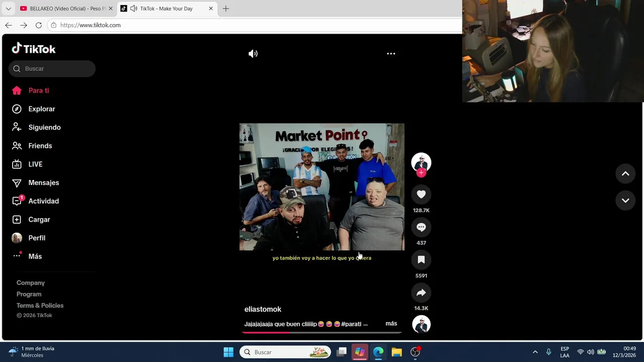The width and height of the screenshot is (644, 362).
Task: Go back in browser history
Action: (9, 25)
